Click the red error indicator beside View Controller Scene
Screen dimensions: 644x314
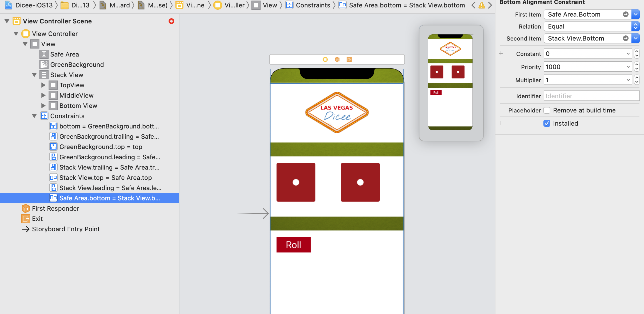171,21
